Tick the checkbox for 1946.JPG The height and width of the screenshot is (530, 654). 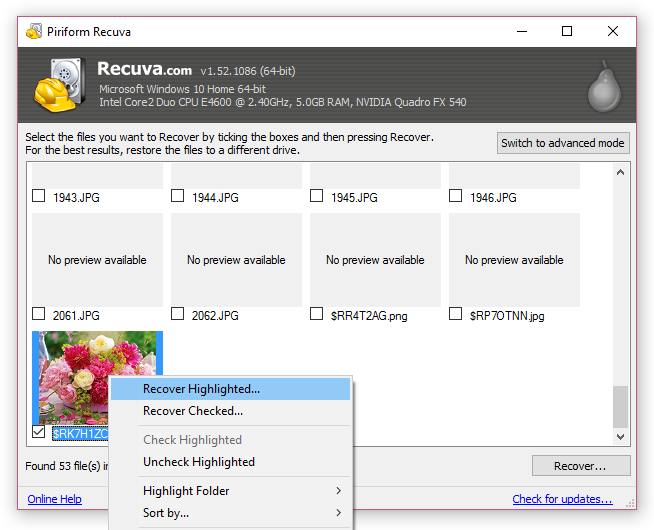(455, 196)
